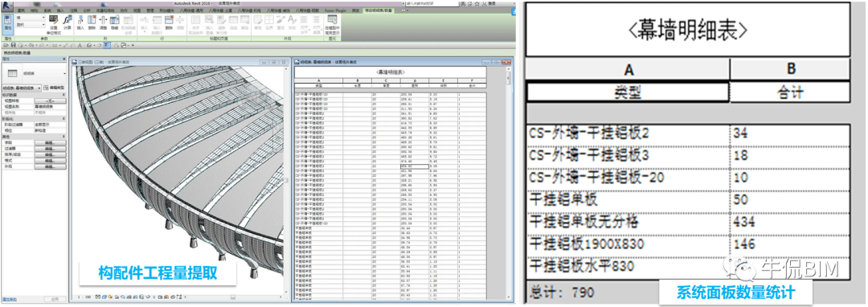This screenshot has width=868, height=307.
Task: Click the 编辑类型 Edit Type button
Action: (x=55, y=88)
